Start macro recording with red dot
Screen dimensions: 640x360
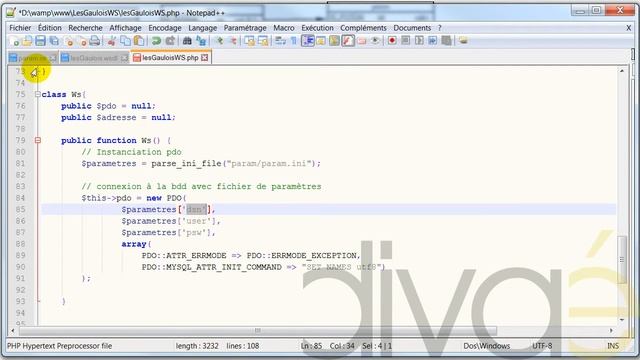coord(392,41)
